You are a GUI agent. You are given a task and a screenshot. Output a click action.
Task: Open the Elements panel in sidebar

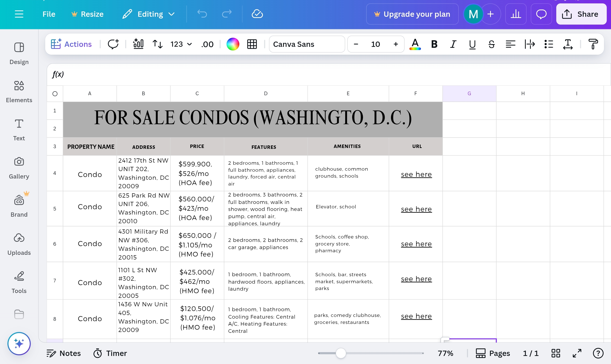pyautogui.click(x=19, y=92)
